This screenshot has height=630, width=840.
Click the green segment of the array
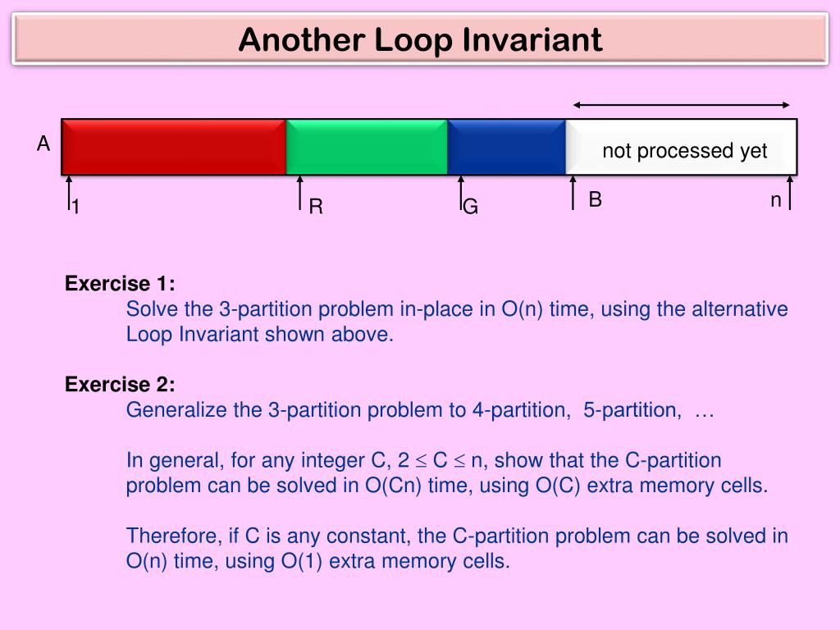coord(367,147)
